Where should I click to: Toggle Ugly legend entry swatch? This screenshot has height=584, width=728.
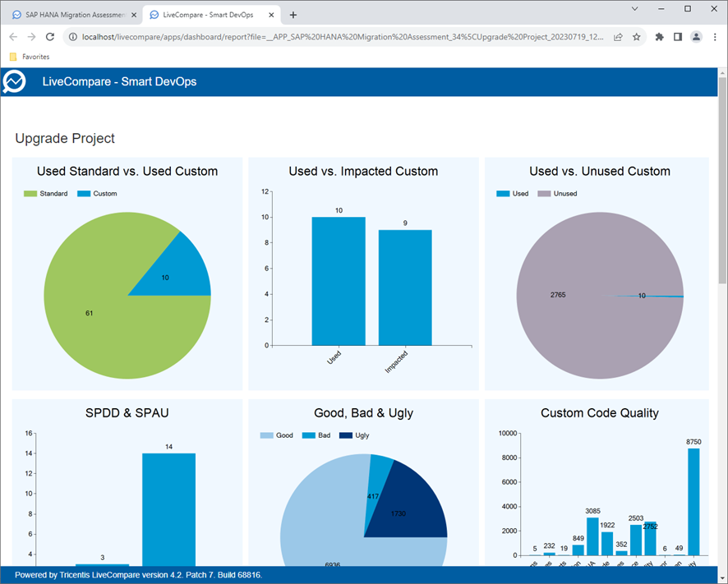(x=346, y=435)
